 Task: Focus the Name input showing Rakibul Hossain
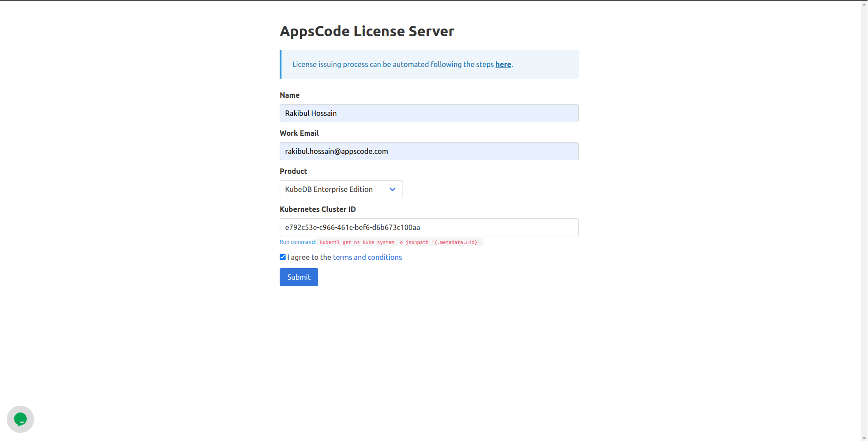[429, 113]
